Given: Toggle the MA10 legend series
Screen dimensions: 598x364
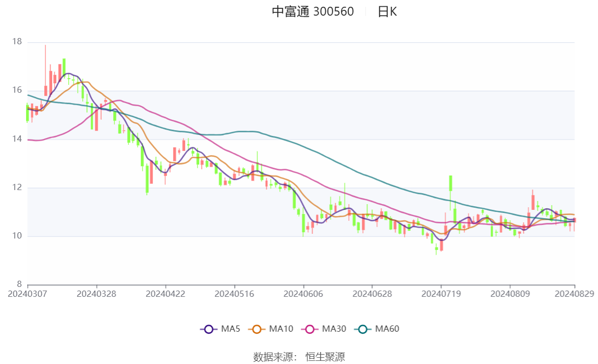Looking at the screenshot, I should [271, 329].
